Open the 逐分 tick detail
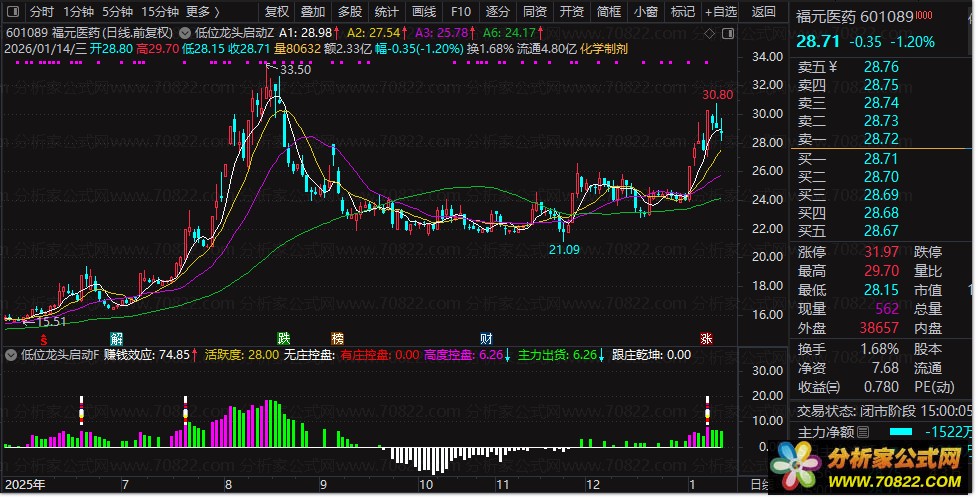Screen dimensions: 978x498 point(498,11)
